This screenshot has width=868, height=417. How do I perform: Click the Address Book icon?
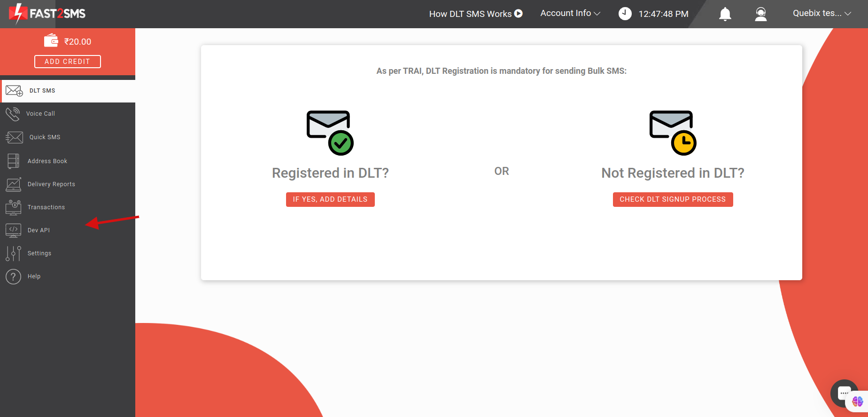[x=13, y=161]
